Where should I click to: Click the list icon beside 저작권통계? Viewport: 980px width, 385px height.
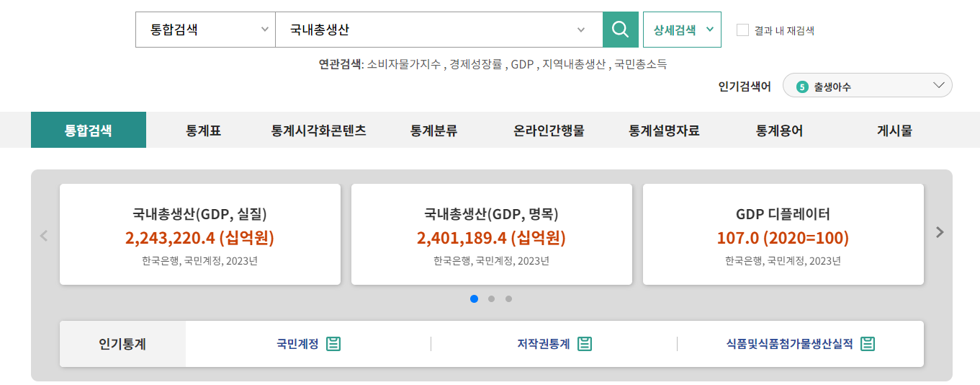585,344
